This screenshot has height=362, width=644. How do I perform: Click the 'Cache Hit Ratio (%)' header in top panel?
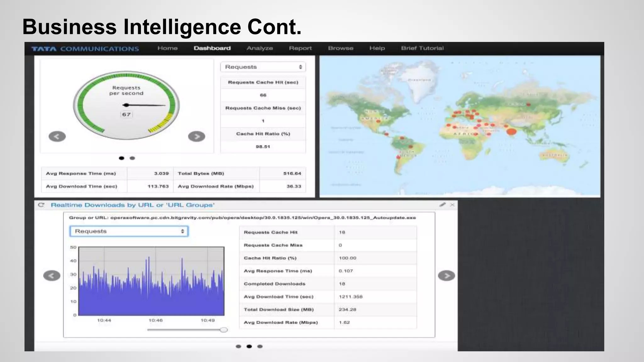point(263,134)
